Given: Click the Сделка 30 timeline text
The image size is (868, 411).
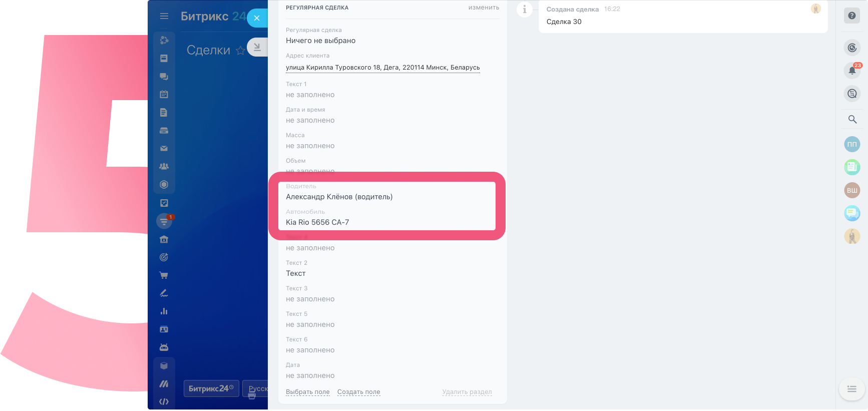Looking at the screenshot, I should coord(564,22).
